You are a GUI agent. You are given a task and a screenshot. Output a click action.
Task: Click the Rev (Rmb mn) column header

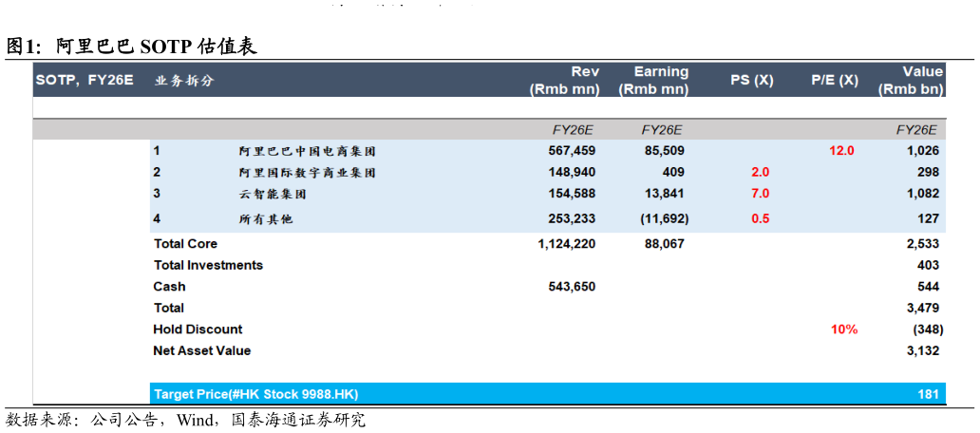click(x=564, y=81)
